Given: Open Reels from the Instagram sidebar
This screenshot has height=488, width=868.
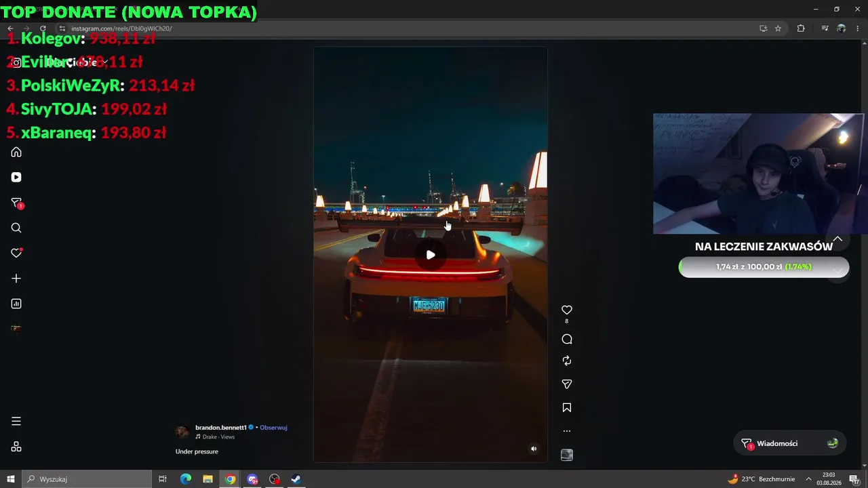Looking at the screenshot, I should [16, 177].
